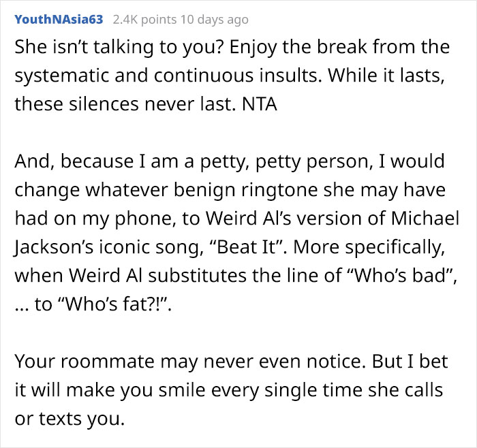This screenshot has width=477, height=448.
Task: Open the YouthNAsia63 user profile link
Action: coord(59,20)
